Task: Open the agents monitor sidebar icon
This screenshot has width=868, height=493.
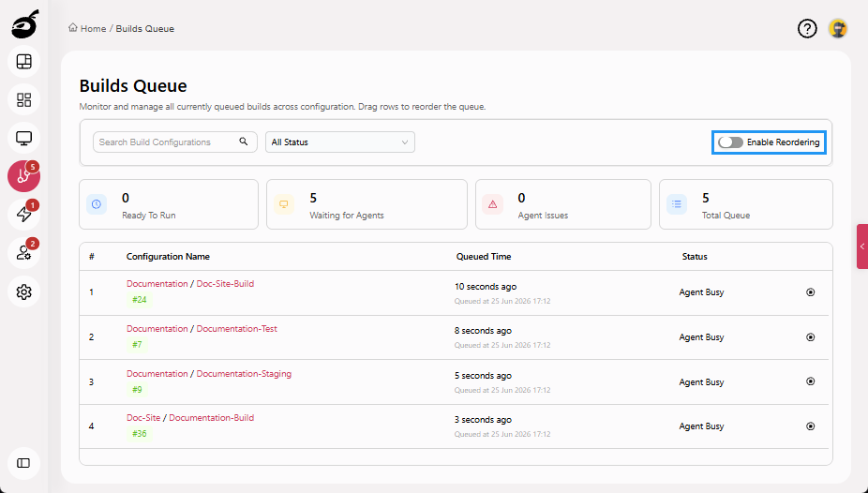Action: (23, 139)
